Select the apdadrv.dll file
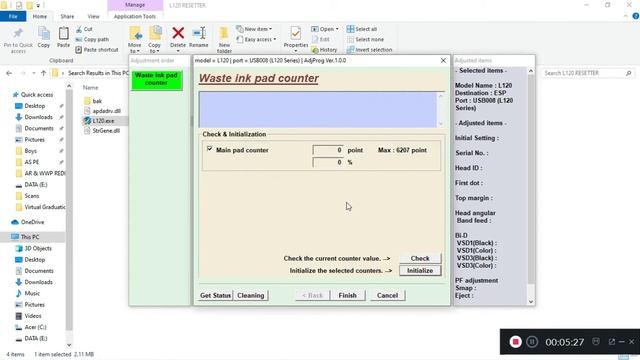 pyautogui.click(x=106, y=111)
